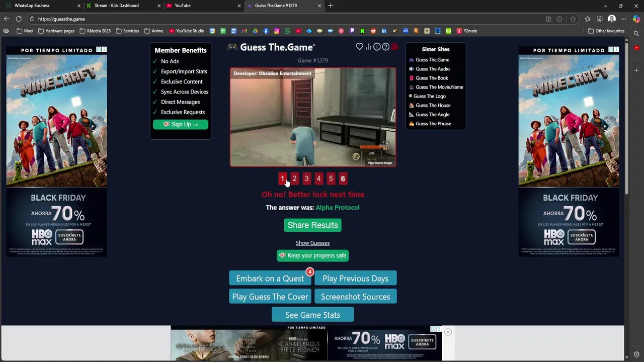Click the game screenshot image
644x362 pixels.
tap(313, 117)
